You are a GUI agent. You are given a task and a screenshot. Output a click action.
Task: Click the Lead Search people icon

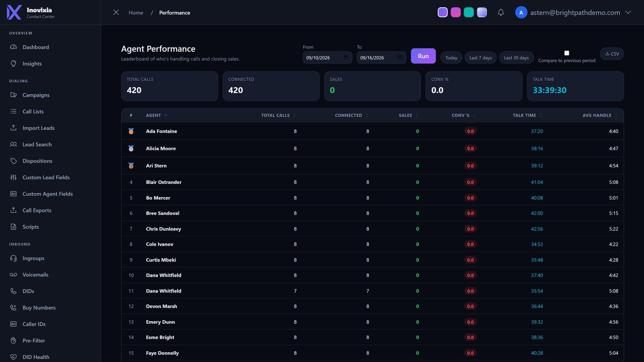click(13, 144)
